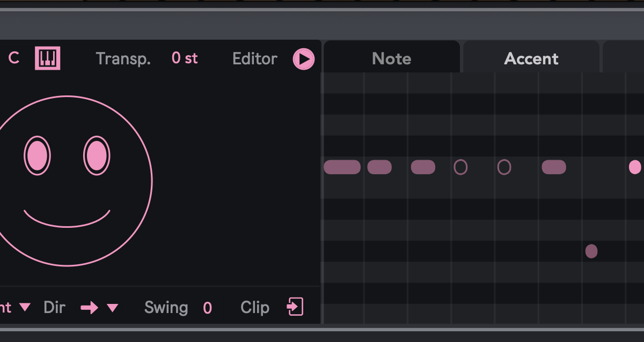Open the dropdown triangle next to Dir arrow
Image resolution: width=644 pixels, height=342 pixels.
(112, 308)
